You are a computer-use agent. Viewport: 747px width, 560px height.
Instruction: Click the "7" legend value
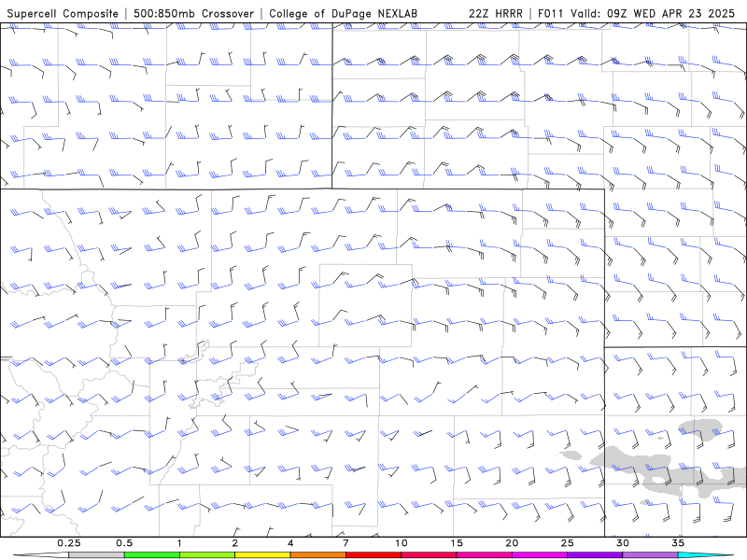[345, 543]
